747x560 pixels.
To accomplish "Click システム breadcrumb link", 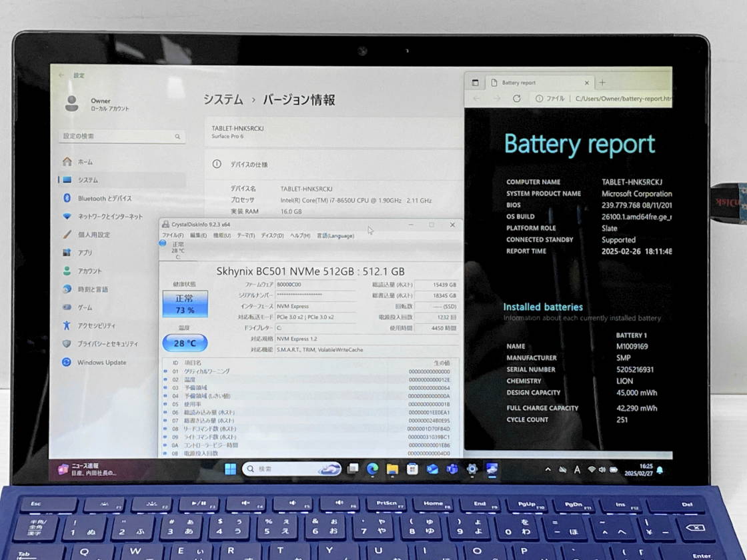I will pos(223,99).
